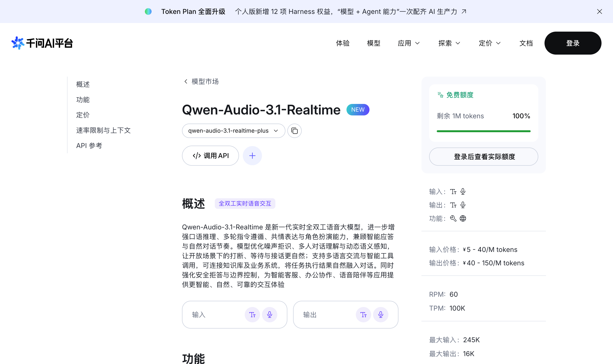Click the black 登录 button
Viewport: 613px width, 364px height.
(573, 43)
